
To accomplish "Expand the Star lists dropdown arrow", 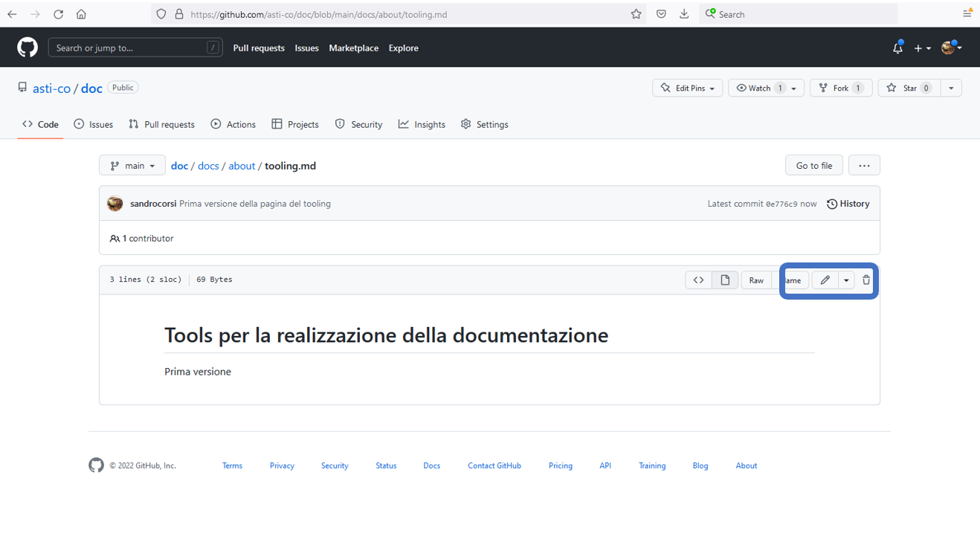I will pyautogui.click(x=951, y=88).
